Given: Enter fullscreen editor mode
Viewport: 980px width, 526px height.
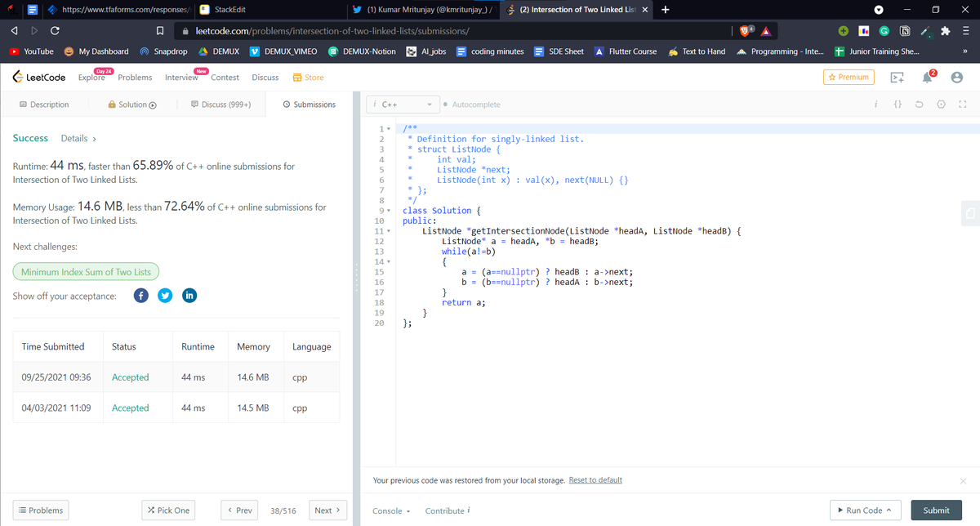Looking at the screenshot, I should [962, 105].
